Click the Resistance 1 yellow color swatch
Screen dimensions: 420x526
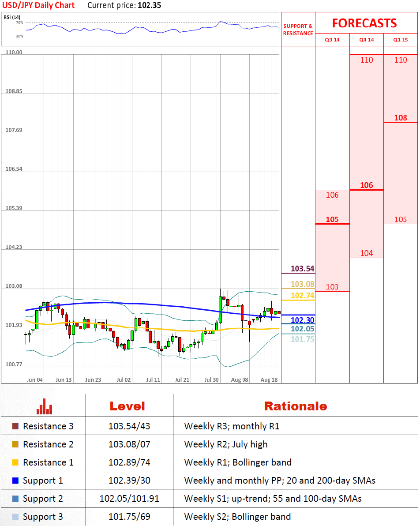pyautogui.click(x=15, y=462)
